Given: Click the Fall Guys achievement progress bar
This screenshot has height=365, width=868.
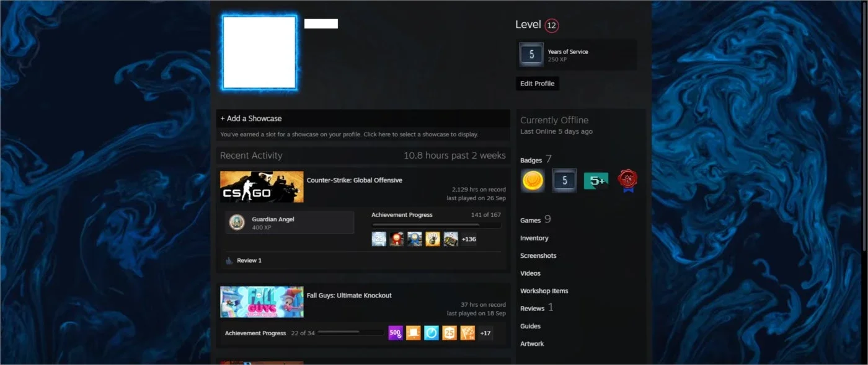Looking at the screenshot, I should click(351, 333).
